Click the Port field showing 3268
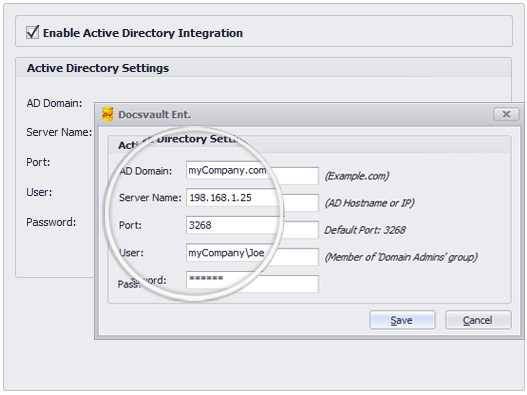 tap(252, 227)
